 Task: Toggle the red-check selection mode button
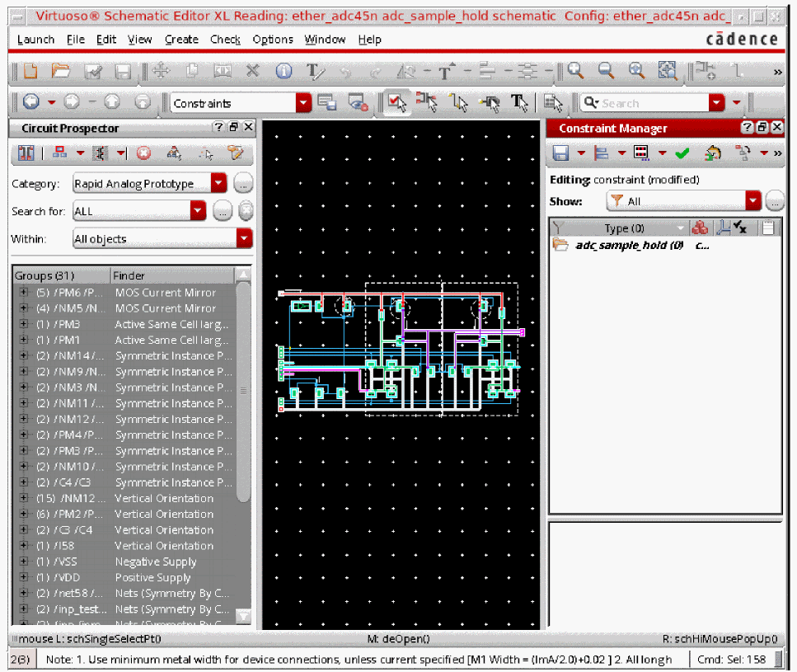tap(397, 103)
